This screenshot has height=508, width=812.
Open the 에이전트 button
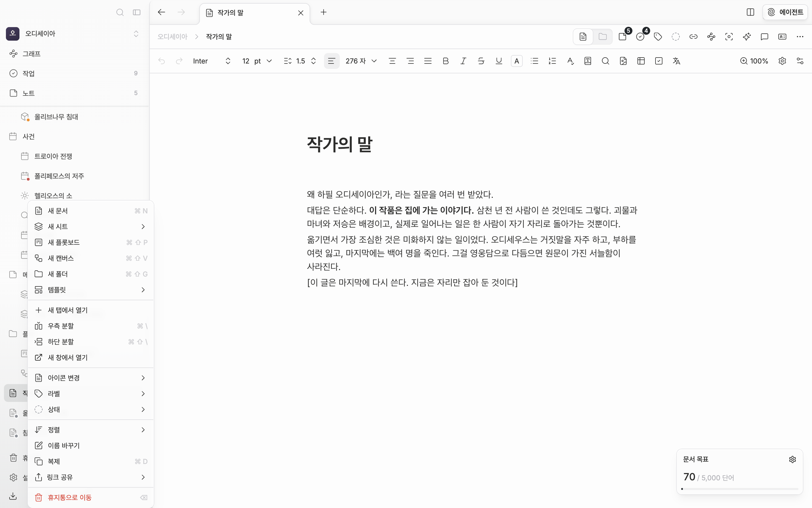[785, 12]
